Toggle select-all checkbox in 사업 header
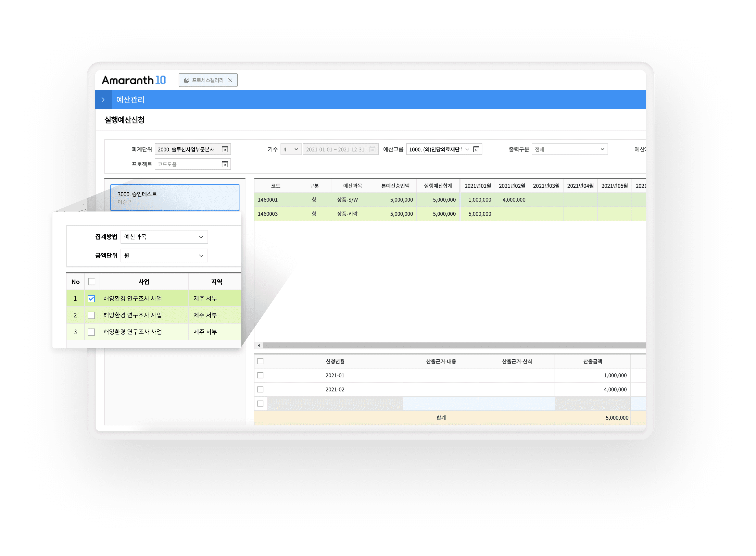 [x=92, y=282]
